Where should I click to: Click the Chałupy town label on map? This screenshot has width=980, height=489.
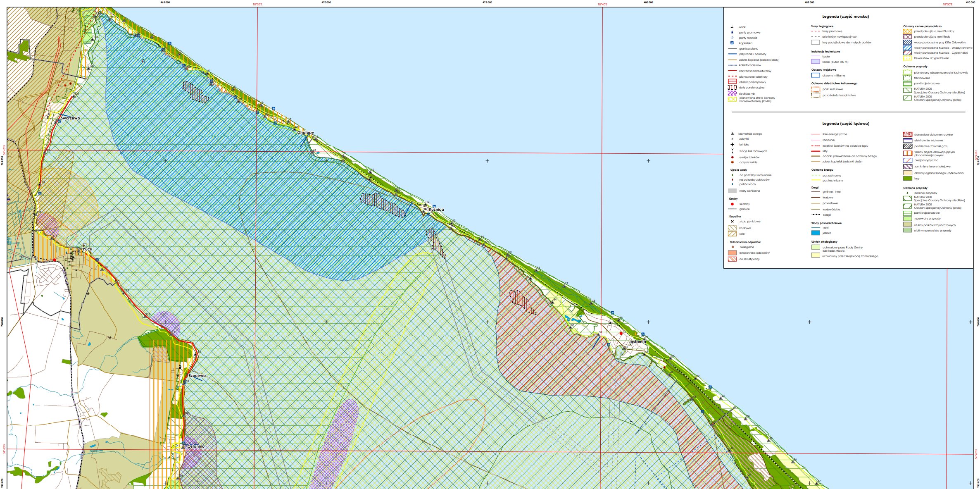pyautogui.click(x=306, y=133)
